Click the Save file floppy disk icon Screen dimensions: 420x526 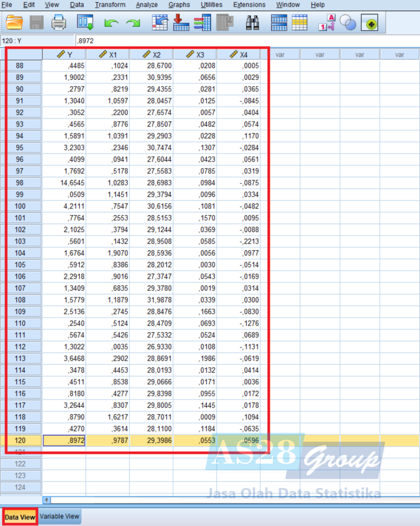[x=37, y=23]
